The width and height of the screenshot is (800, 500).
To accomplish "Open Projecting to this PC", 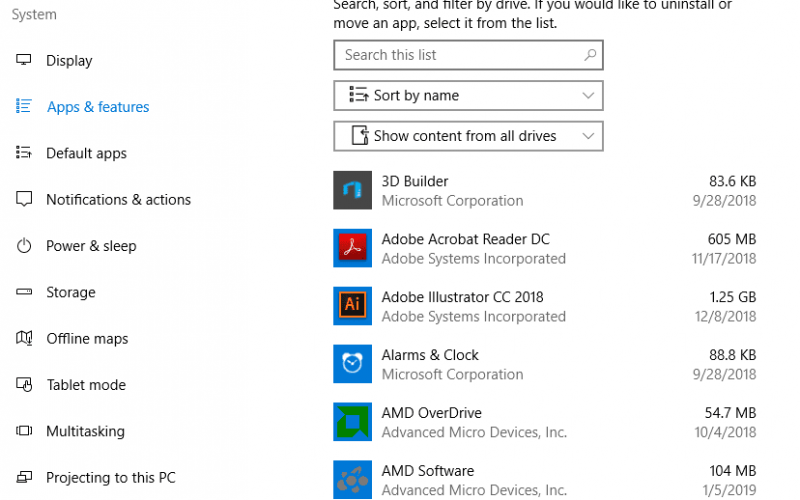I will pyautogui.click(x=111, y=478).
